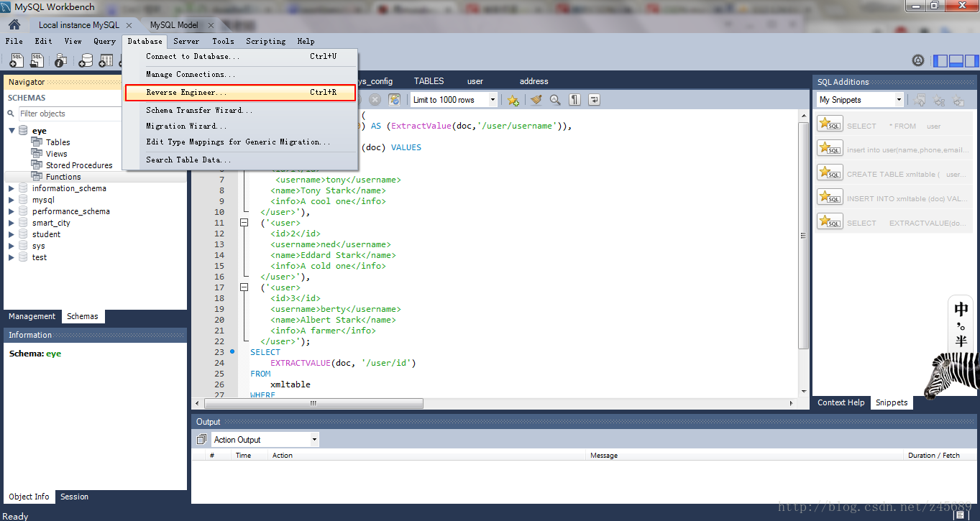Image resolution: width=980 pixels, height=521 pixels.
Task: Open the Server menu
Action: pyautogui.click(x=186, y=41)
